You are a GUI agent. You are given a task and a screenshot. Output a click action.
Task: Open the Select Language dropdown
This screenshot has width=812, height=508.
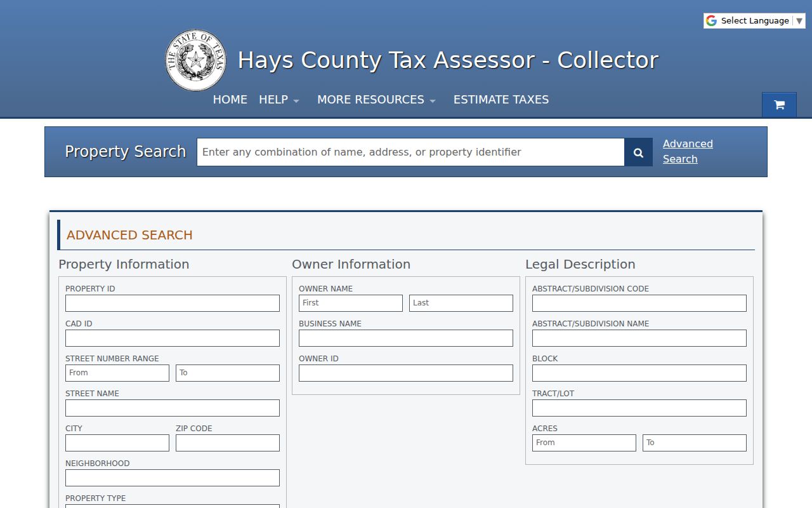click(754, 21)
